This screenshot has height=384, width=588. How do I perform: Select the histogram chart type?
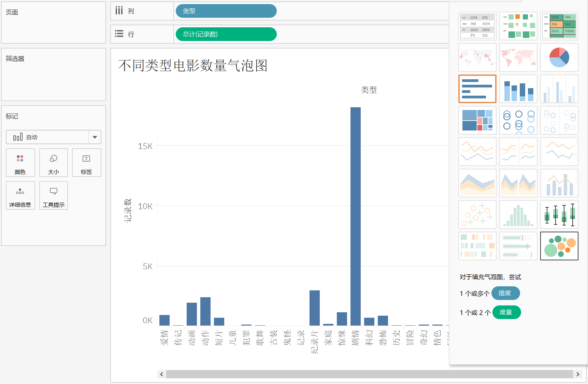tap(518, 215)
